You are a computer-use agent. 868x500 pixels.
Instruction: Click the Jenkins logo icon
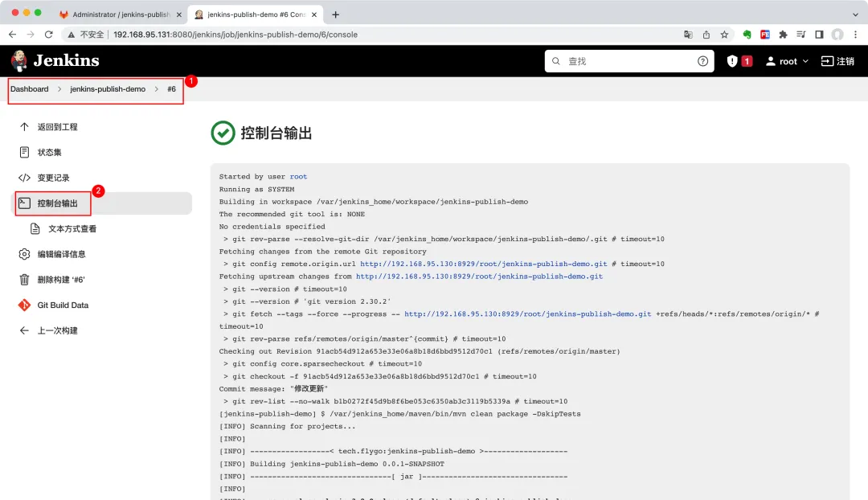pyautogui.click(x=19, y=61)
